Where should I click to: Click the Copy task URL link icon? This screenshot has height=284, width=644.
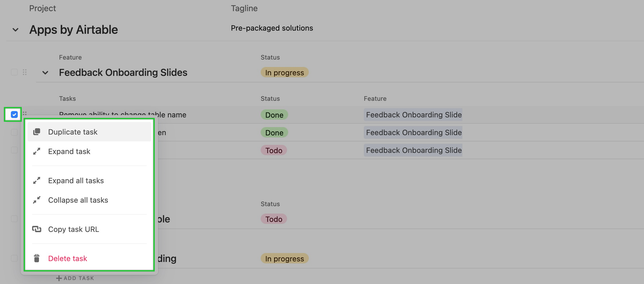(x=37, y=229)
